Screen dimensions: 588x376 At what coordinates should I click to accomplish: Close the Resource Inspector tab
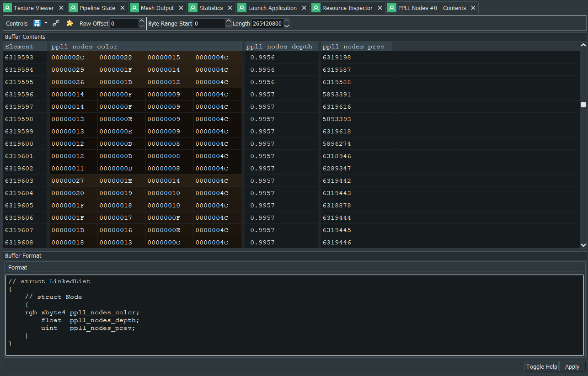[380, 8]
